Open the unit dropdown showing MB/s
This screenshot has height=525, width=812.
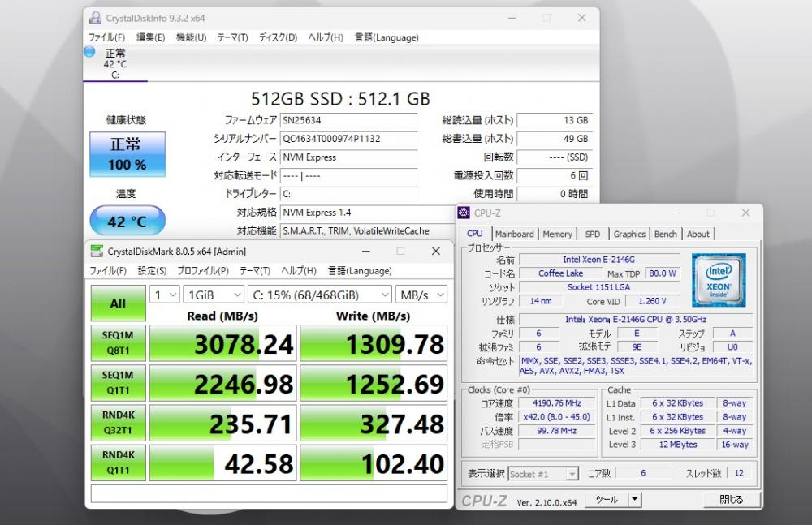pyautogui.click(x=421, y=295)
